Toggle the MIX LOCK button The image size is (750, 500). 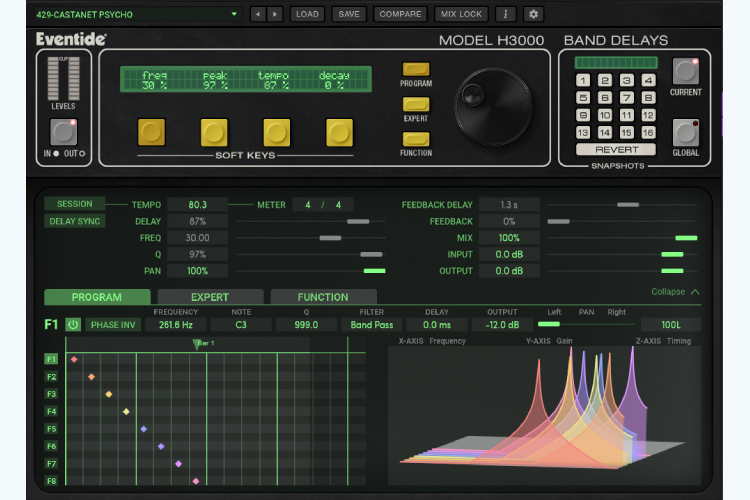461,14
